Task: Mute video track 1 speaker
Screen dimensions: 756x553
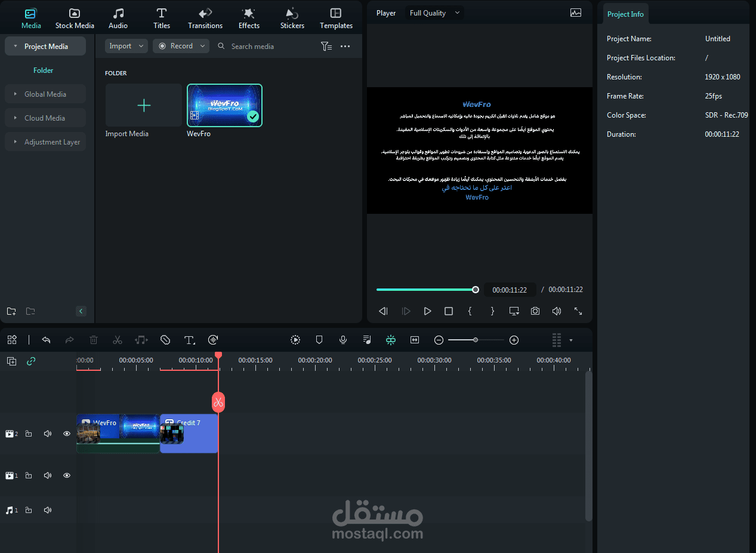Action: pyautogui.click(x=48, y=475)
